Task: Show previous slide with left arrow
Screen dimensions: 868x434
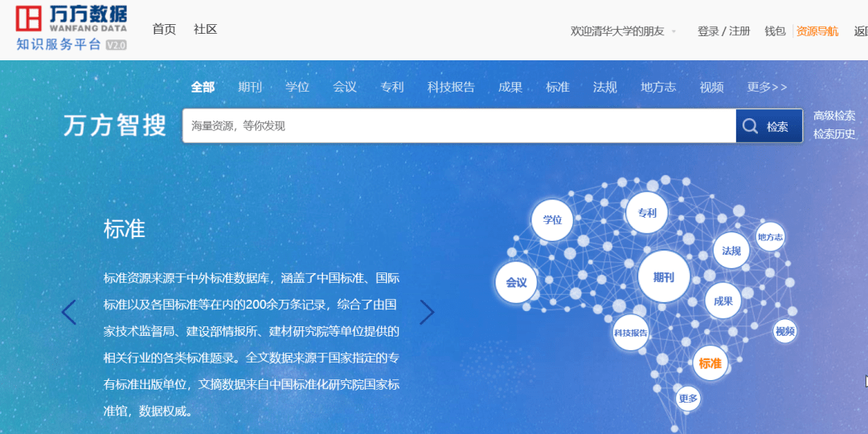Action: pos(68,312)
